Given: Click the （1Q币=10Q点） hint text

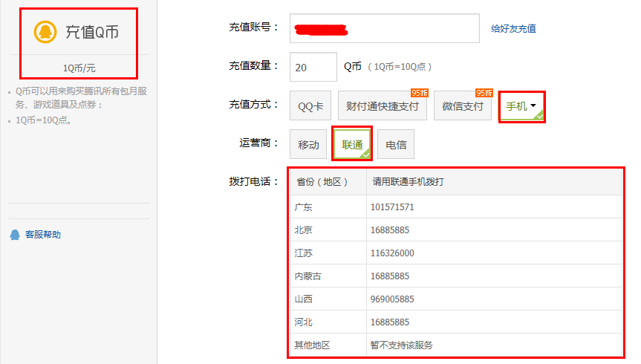Looking at the screenshot, I should [x=400, y=67].
